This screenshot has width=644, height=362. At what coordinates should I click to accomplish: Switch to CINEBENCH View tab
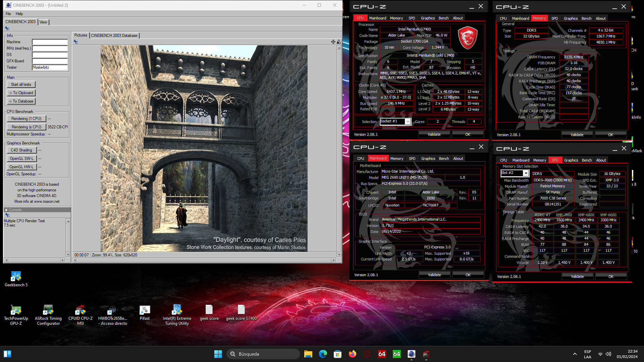pyautogui.click(x=43, y=22)
